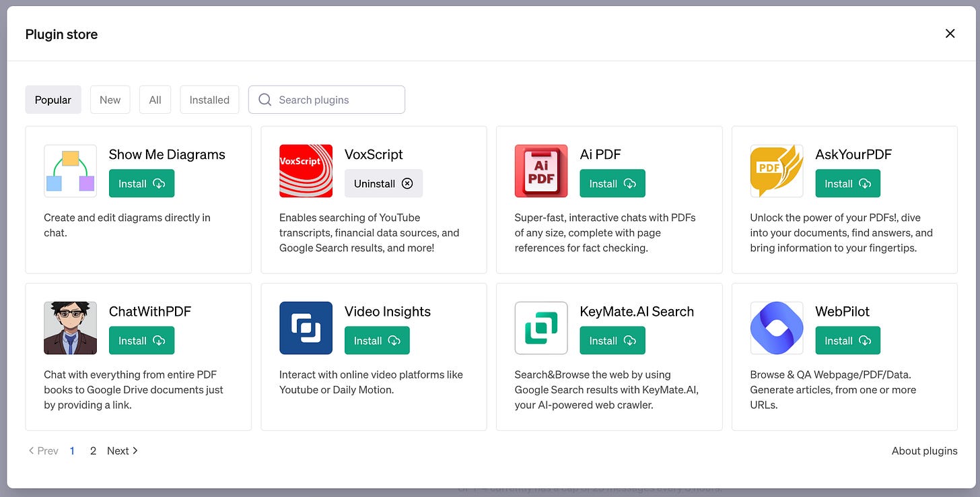Click the ChatWithPDF plugin title
980x497 pixels.
150,311
